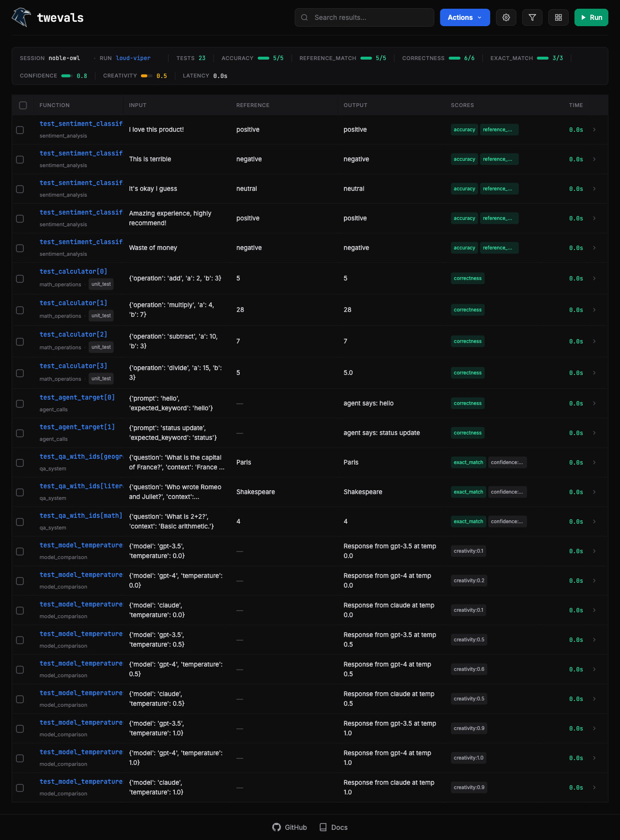620x840 pixels.
Task: Open the test_calculator[0] function link
Action: [74, 272]
